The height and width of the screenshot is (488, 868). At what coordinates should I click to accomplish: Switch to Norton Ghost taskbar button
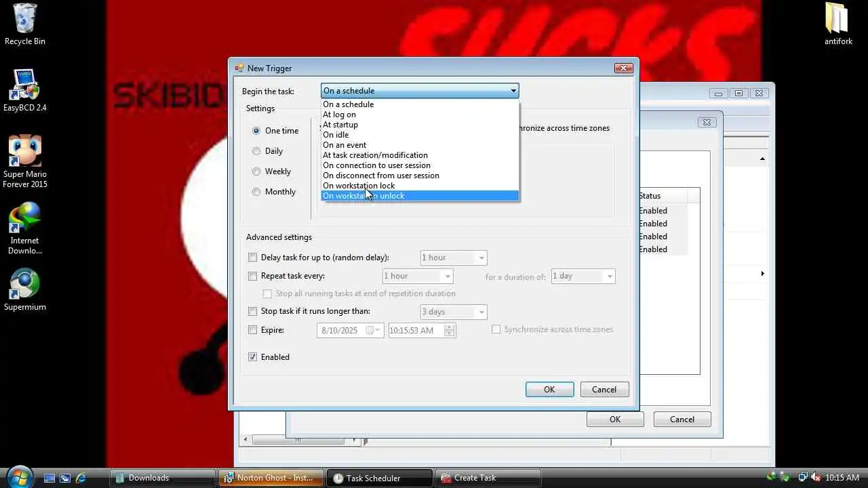click(x=271, y=478)
